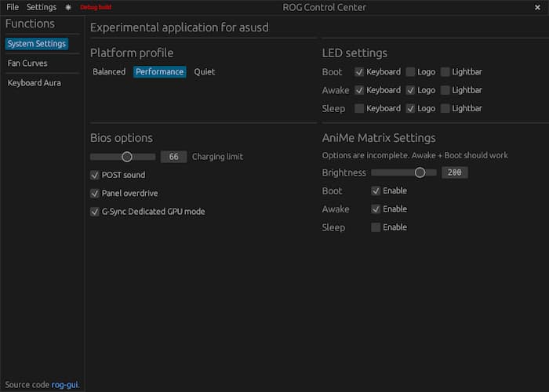
Task: Open the File menu
Action: click(x=13, y=7)
